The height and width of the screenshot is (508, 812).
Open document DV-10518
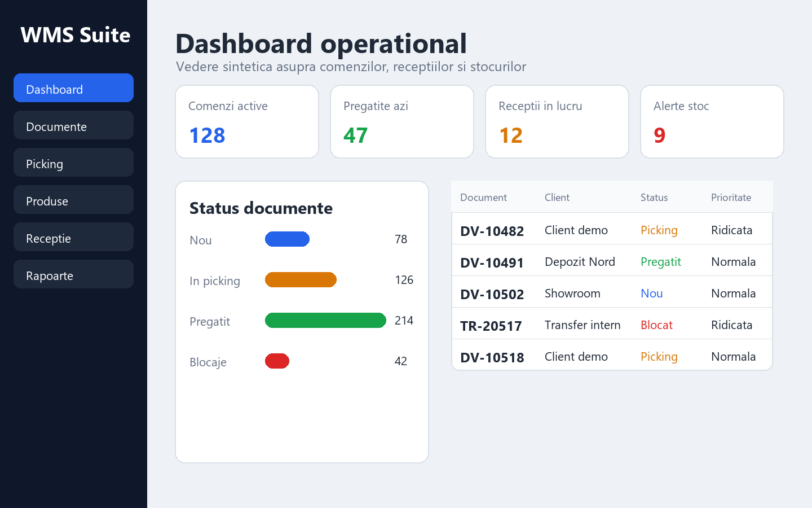point(492,357)
